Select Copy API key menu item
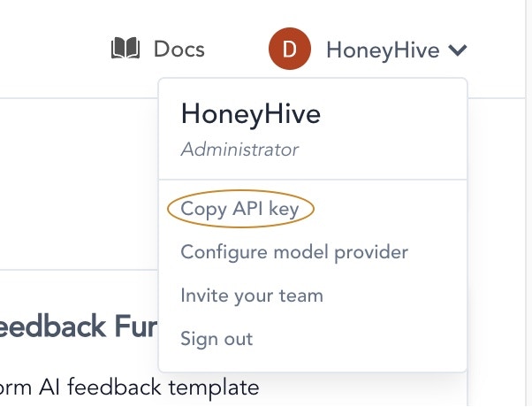 coord(239,209)
